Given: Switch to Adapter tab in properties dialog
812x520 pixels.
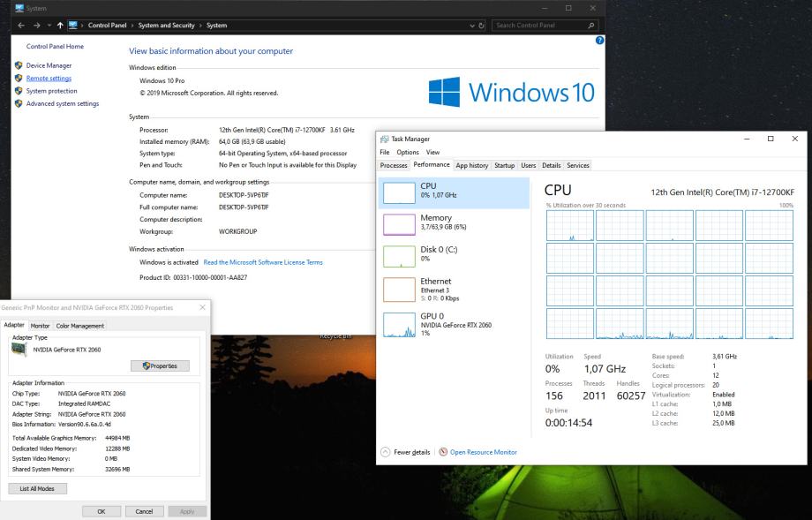Looking at the screenshot, I should coord(14,325).
